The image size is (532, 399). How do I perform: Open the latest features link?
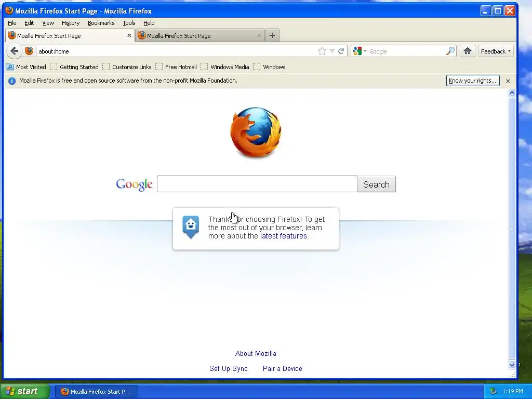click(x=283, y=236)
